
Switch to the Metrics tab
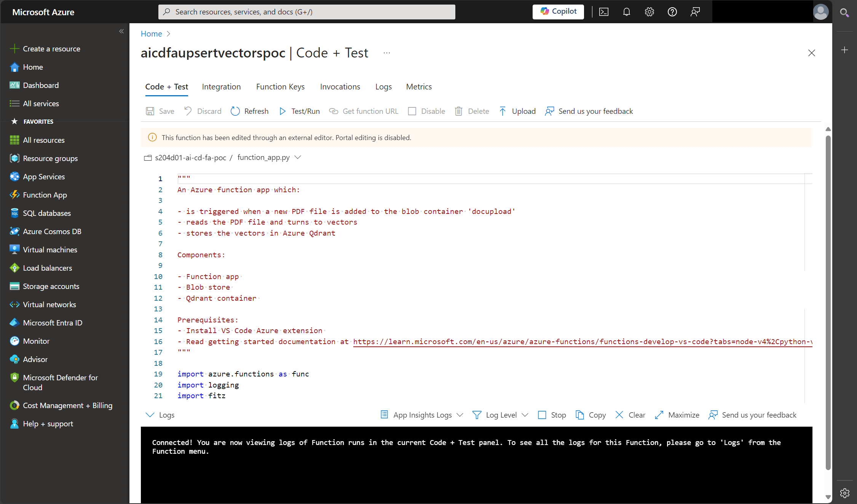click(x=419, y=87)
